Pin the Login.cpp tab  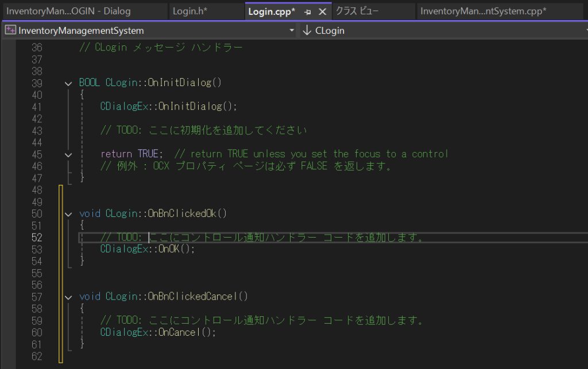pos(308,11)
